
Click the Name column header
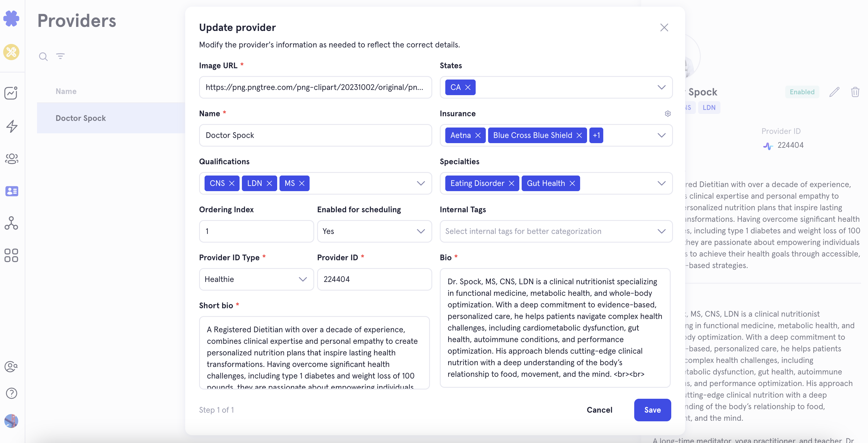coord(66,91)
